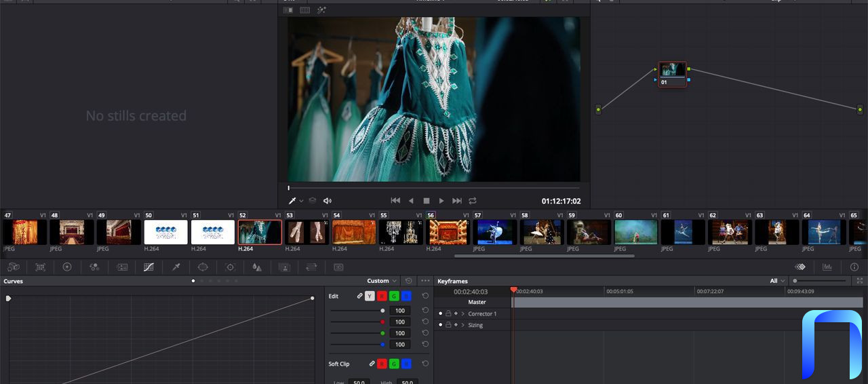Viewport: 868px width, 384px height.
Task: Toggle the red Soft Clip channel
Action: coord(382,364)
